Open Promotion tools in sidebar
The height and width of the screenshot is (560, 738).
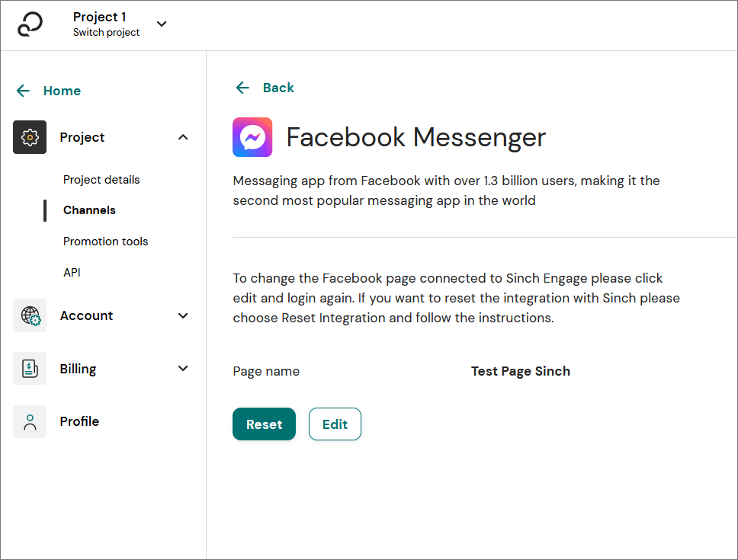tap(105, 242)
